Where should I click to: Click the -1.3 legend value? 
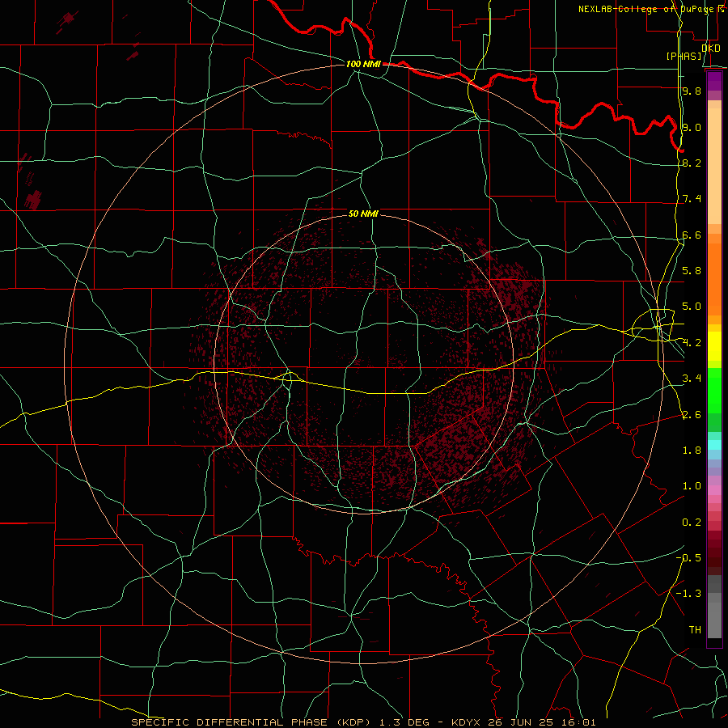click(688, 594)
